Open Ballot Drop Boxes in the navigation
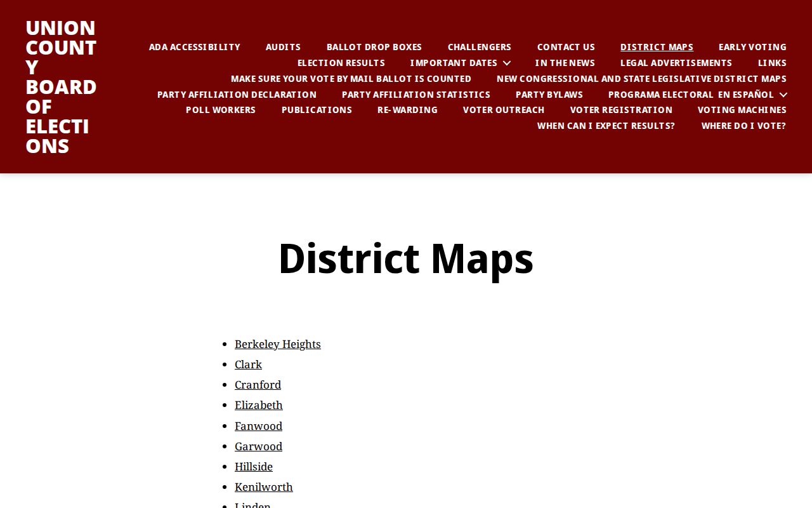The image size is (812, 508). 374,47
